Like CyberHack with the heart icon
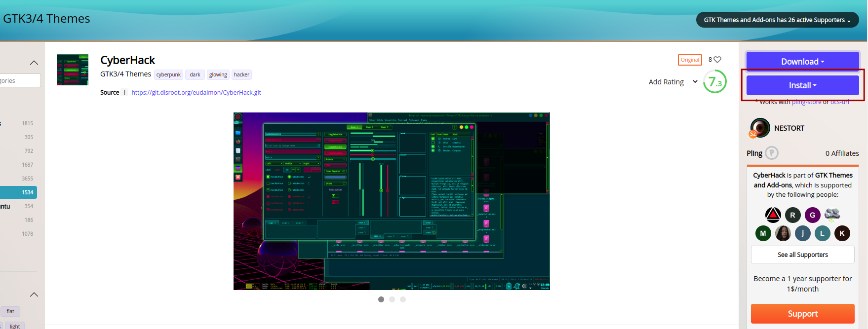The image size is (868, 329). pyautogui.click(x=717, y=60)
